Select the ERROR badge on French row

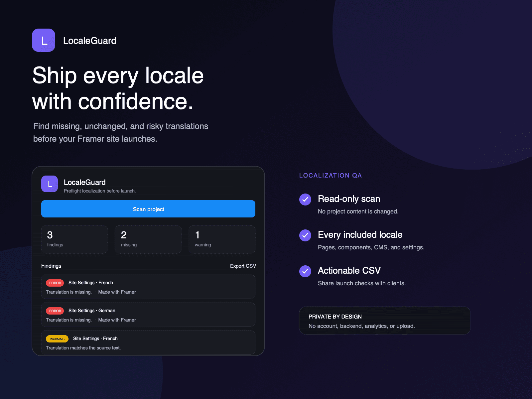(55, 283)
